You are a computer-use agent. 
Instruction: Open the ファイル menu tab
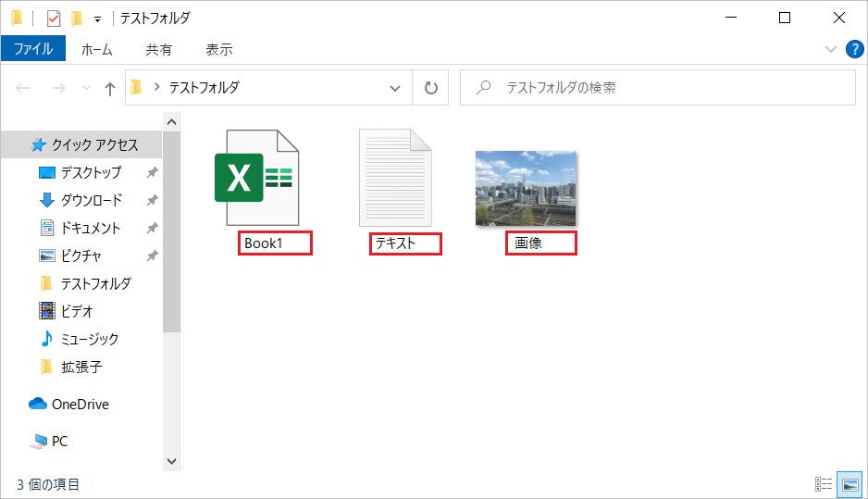(33, 49)
